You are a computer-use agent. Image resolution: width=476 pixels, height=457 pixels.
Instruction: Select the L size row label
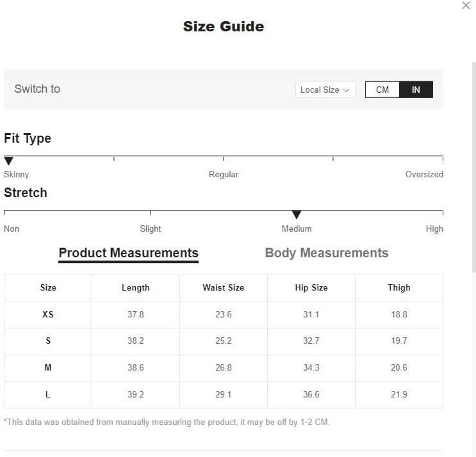coord(48,395)
